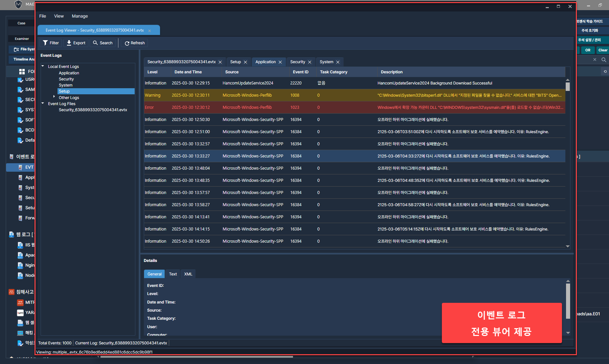Expand the Other Logs tree node

click(x=54, y=97)
